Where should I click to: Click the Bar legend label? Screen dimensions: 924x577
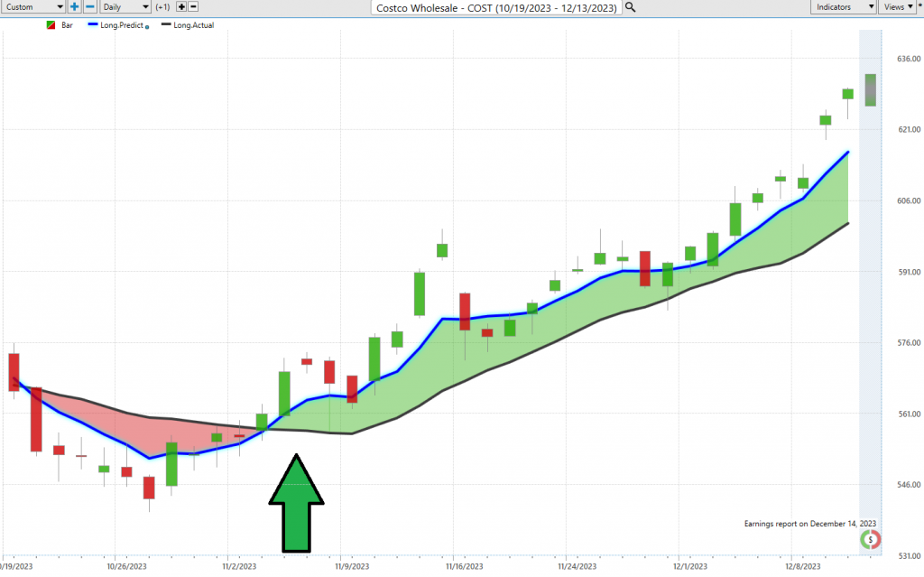(x=67, y=25)
